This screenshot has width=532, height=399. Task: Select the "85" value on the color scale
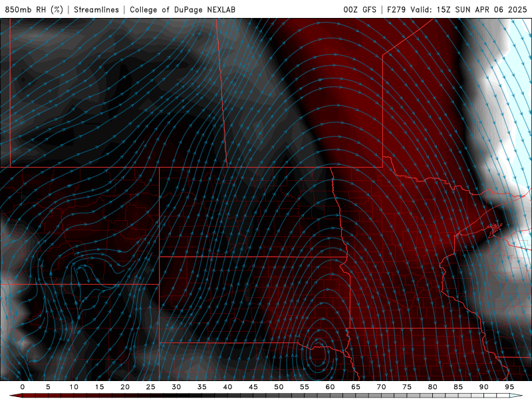coord(458,387)
